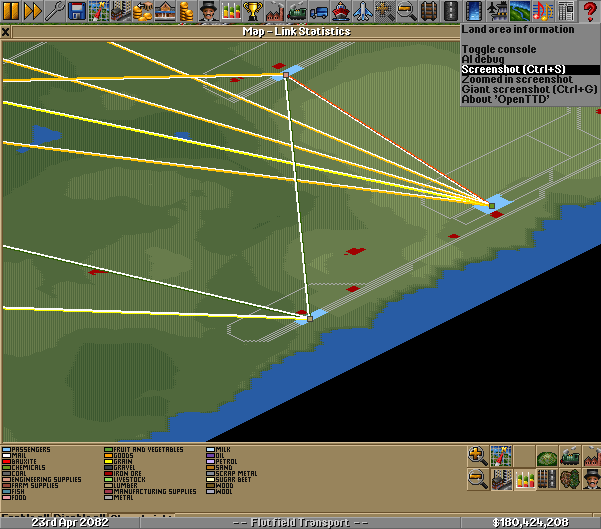
Task: Open game options wrench icon
Action: click(x=54, y=11)
